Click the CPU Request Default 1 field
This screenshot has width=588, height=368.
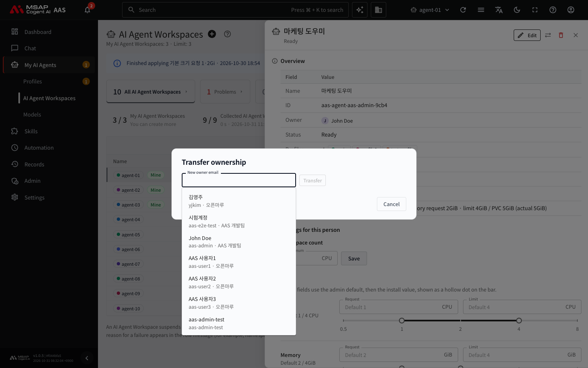(x=399, y=307)
